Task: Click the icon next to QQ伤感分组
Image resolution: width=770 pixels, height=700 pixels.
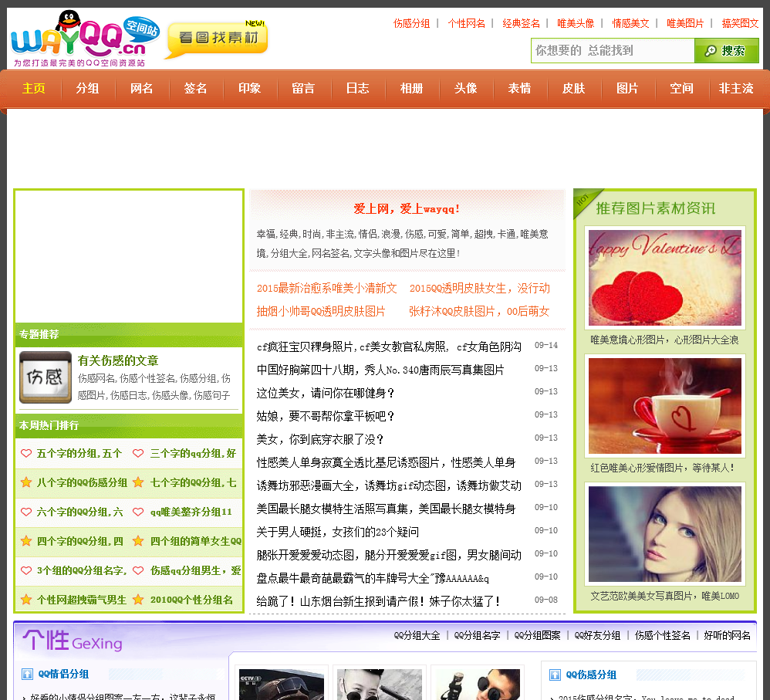Action: coord(555,675)
